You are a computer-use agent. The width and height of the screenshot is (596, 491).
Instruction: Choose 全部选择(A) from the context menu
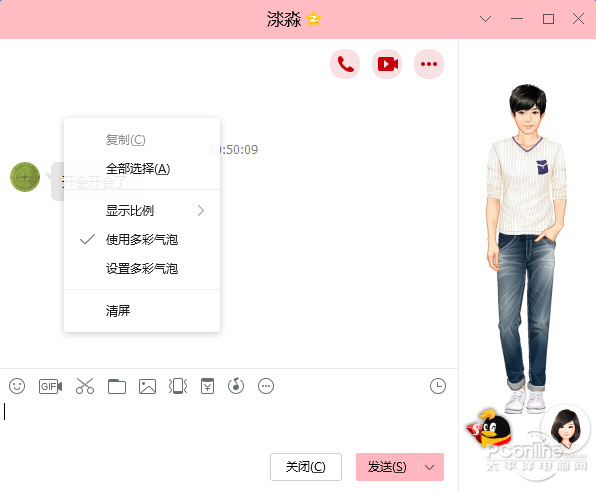pyautogui.click(x=142, y=169)
